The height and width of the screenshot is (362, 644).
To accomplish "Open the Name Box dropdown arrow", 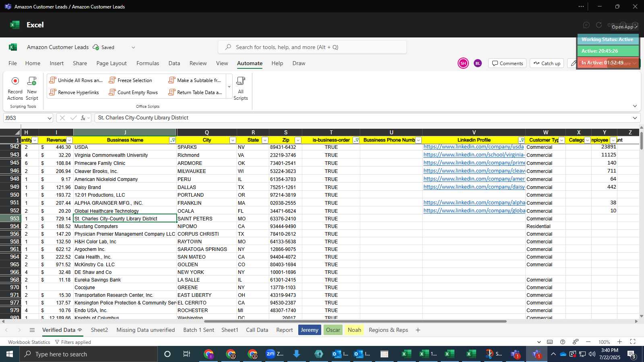I will 50,118.
